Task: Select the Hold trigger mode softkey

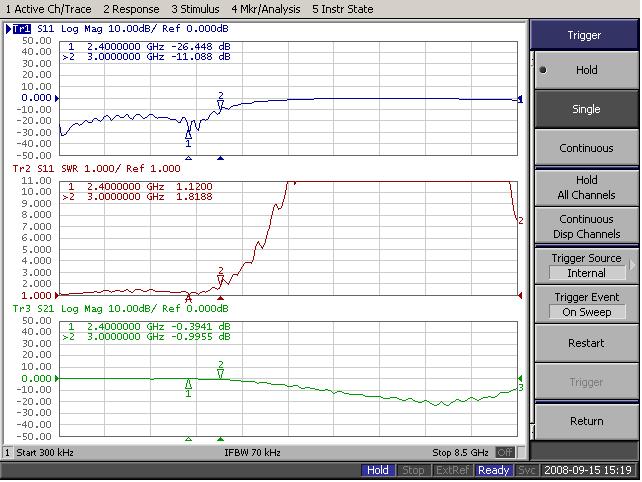Action: click(585, 71)
